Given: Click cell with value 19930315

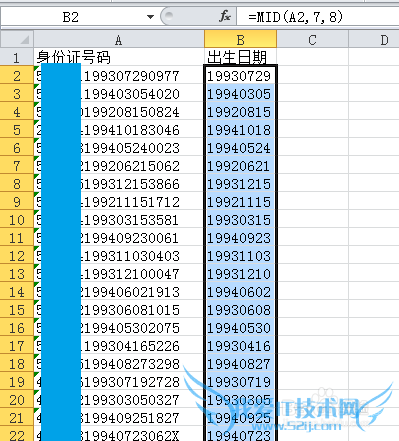Looking at the screenshot, I should (x=240, y=219).
